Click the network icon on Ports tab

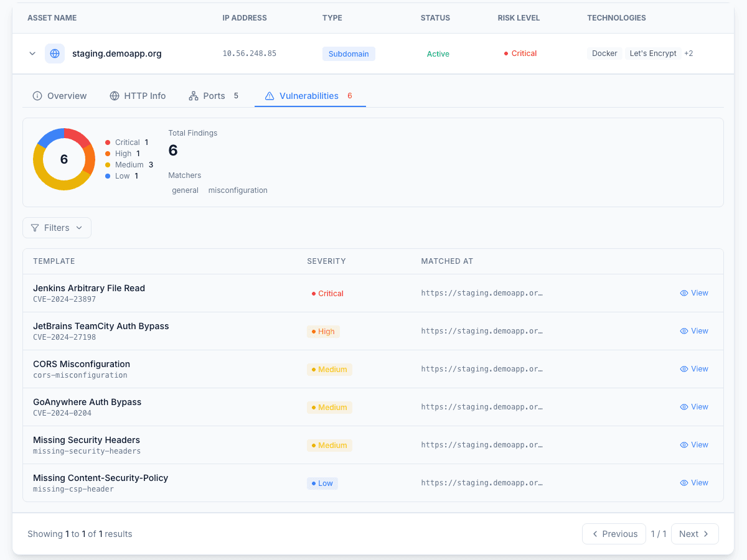tap(194, 96)
